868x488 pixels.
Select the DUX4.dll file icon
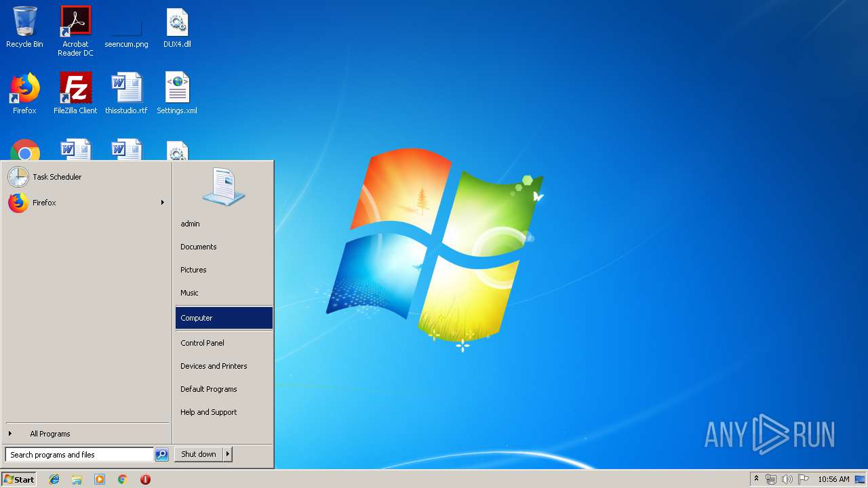point(177,27)
